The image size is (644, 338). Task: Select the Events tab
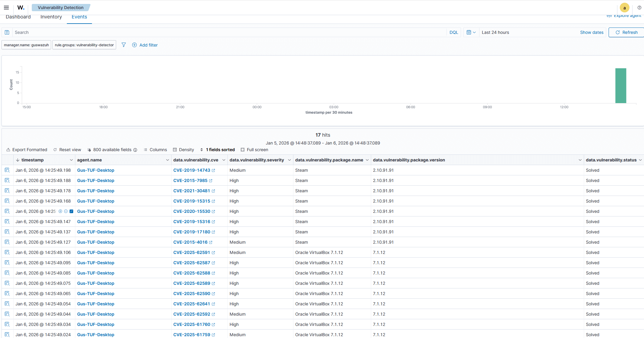point(79,17)
